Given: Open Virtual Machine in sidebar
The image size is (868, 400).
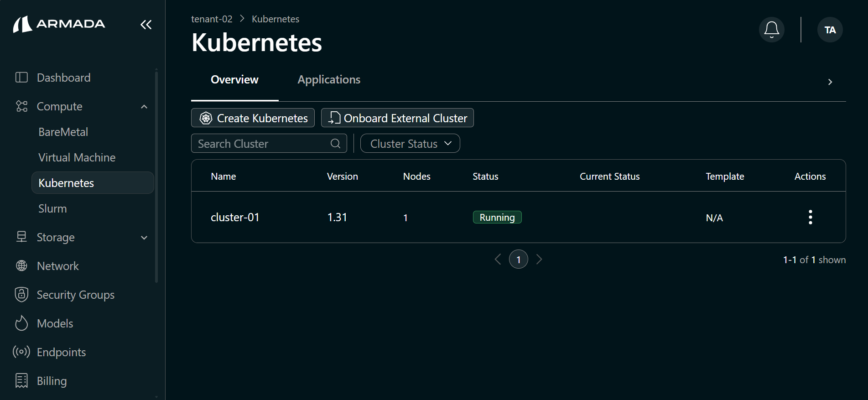Looking at the screenshot, I should click(77, 157).
